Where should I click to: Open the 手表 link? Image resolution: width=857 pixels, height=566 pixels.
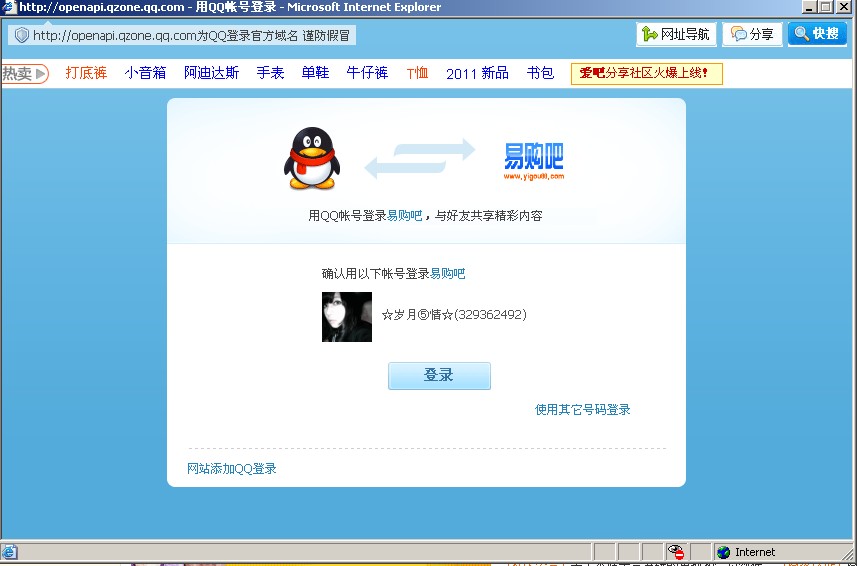[x=271, y=73]
